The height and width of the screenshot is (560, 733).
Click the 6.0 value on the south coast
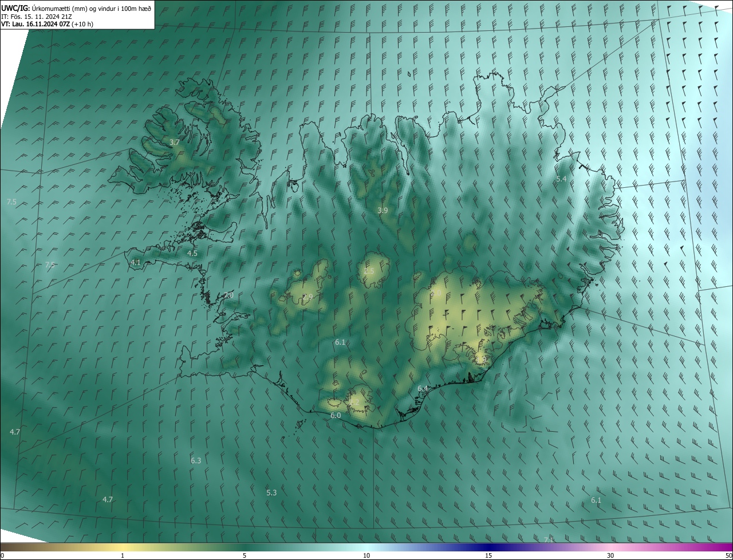[x=336, y=415]
